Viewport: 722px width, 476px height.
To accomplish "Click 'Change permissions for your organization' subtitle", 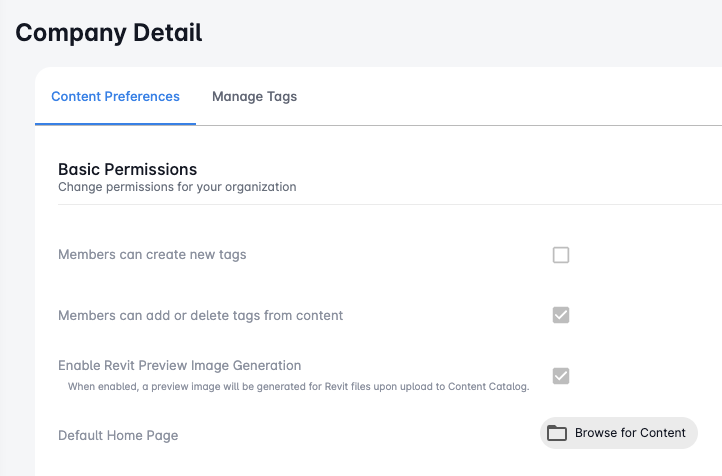I will [176, 187].
